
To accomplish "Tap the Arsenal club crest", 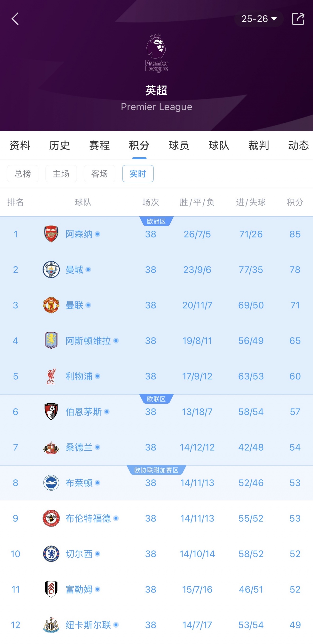I will [51, 234].
